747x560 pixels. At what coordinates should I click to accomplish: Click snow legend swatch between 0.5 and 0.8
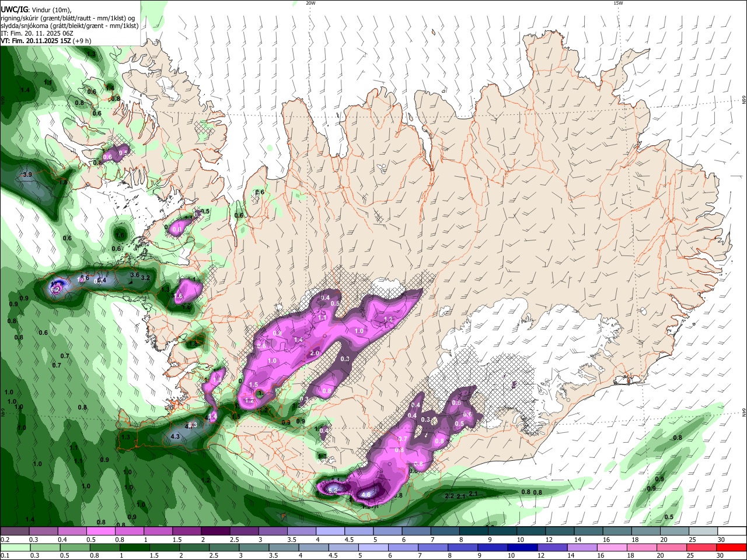pyautogui.click(x=100, y=531)
